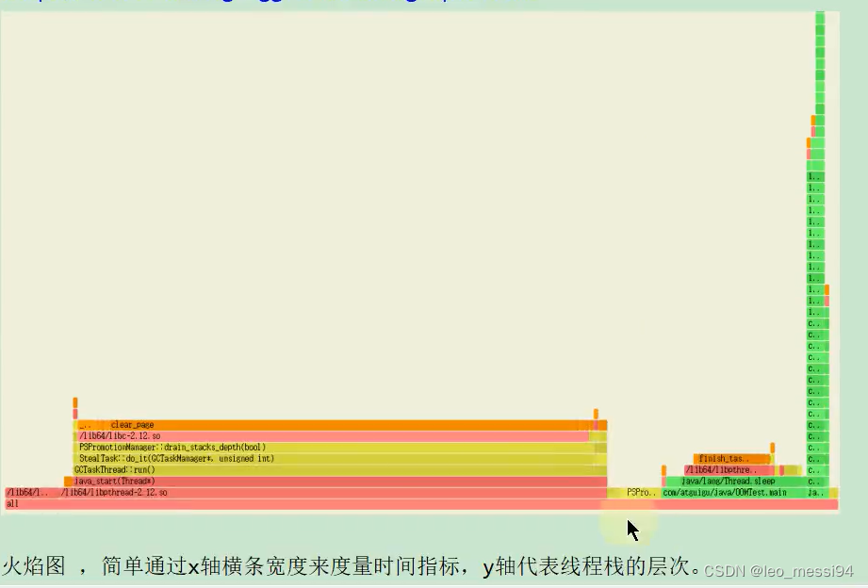
Task: Select the /lib64/libc-2.12.so frame
Action: 334,436
